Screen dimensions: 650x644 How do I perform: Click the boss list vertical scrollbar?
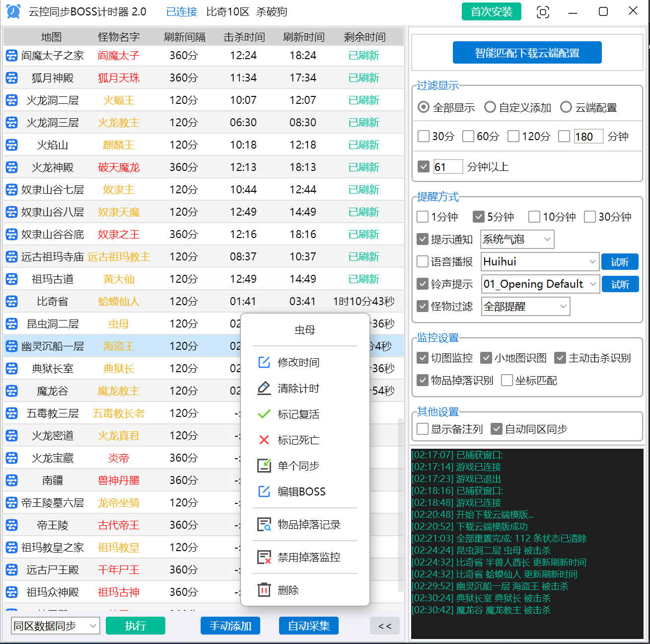(400, 505)
